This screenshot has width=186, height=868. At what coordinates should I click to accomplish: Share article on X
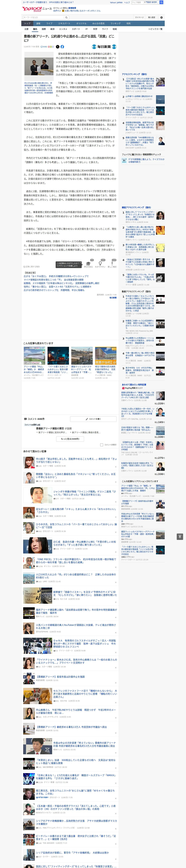(57, 47)
